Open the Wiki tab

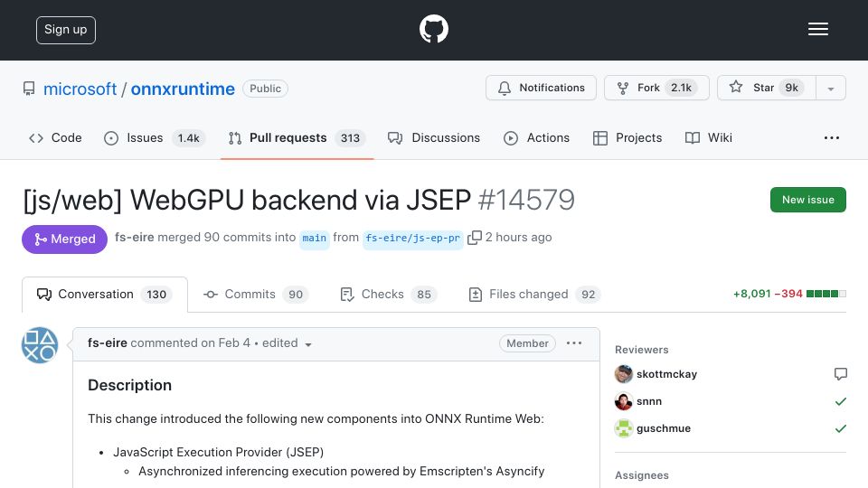pos(709,137)
